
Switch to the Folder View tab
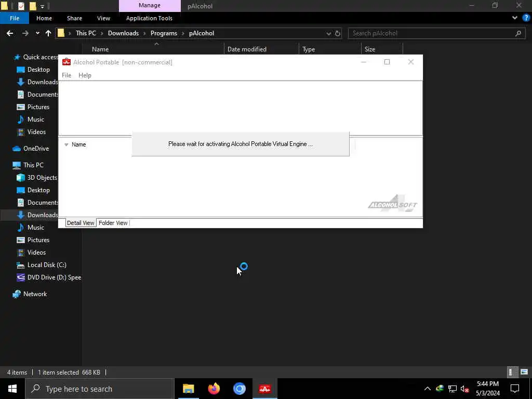113,223
